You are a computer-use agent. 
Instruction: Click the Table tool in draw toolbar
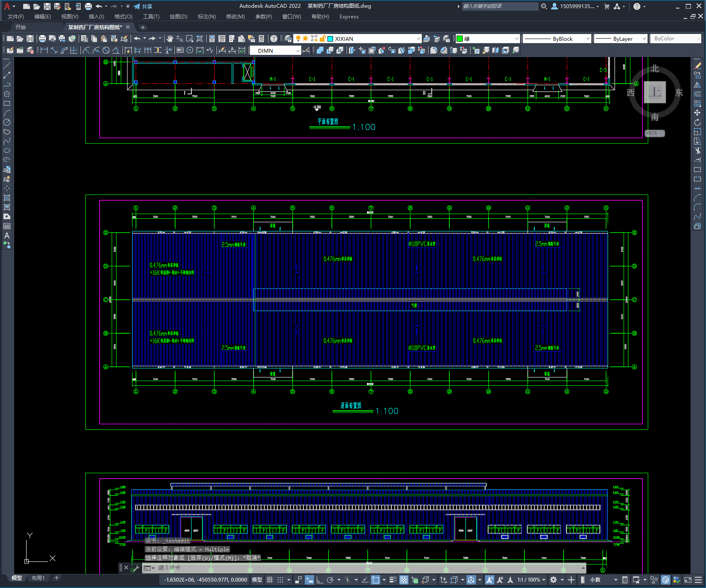click(7, 226)
